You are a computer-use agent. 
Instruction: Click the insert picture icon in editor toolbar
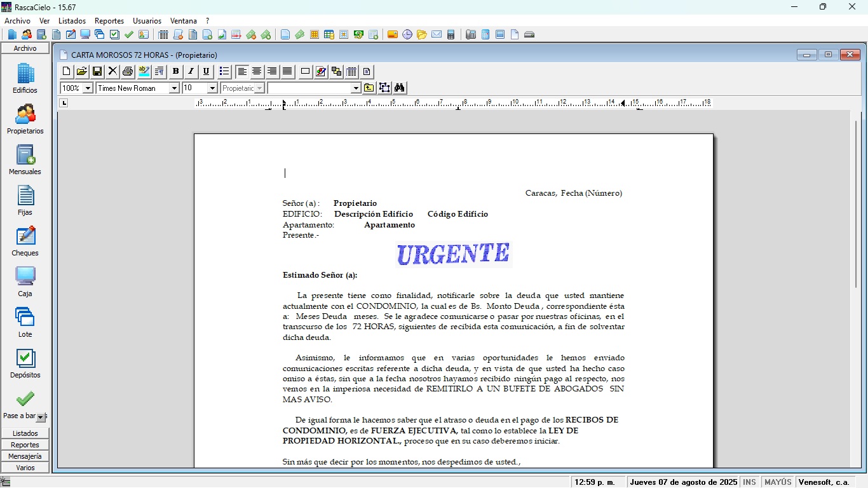tap(321, 71)
